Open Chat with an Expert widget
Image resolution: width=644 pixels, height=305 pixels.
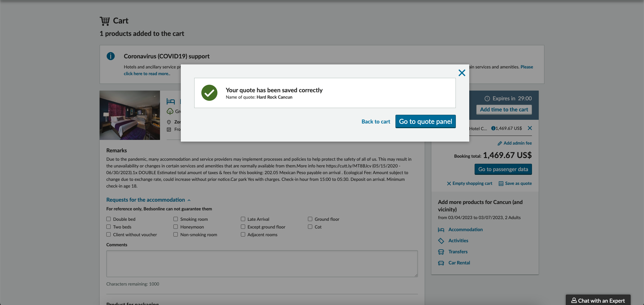598,300
